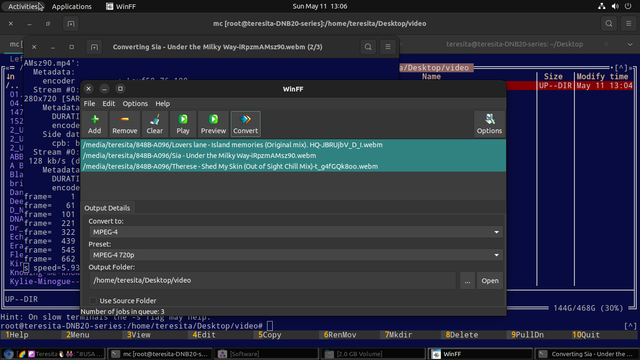The image size is (640, 360).
Task: Click 9PullDn in the mc function bar
Action: coord(527,335)
